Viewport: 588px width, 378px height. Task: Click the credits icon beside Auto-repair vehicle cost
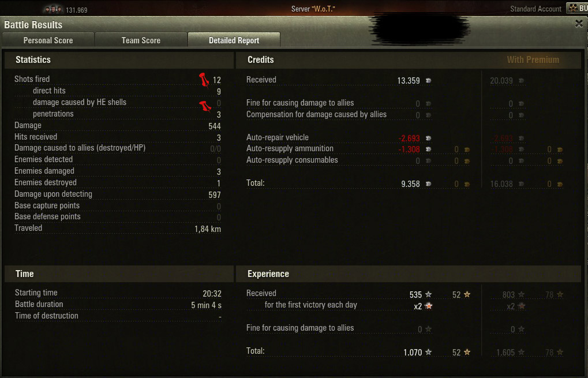click(429, 139)
